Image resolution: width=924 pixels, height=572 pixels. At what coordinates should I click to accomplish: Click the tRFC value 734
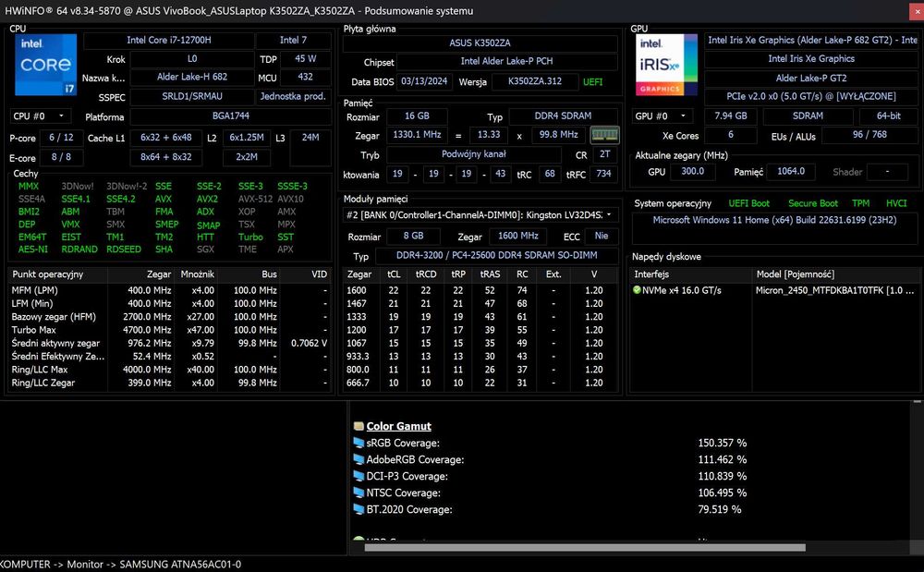[603, 174]
